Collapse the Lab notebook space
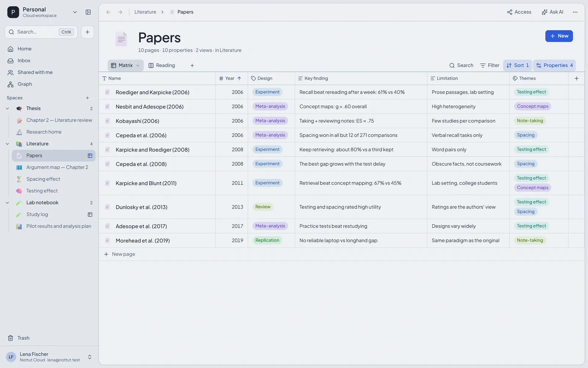Viewport: 588px width, 368px height. pos(7,203)
